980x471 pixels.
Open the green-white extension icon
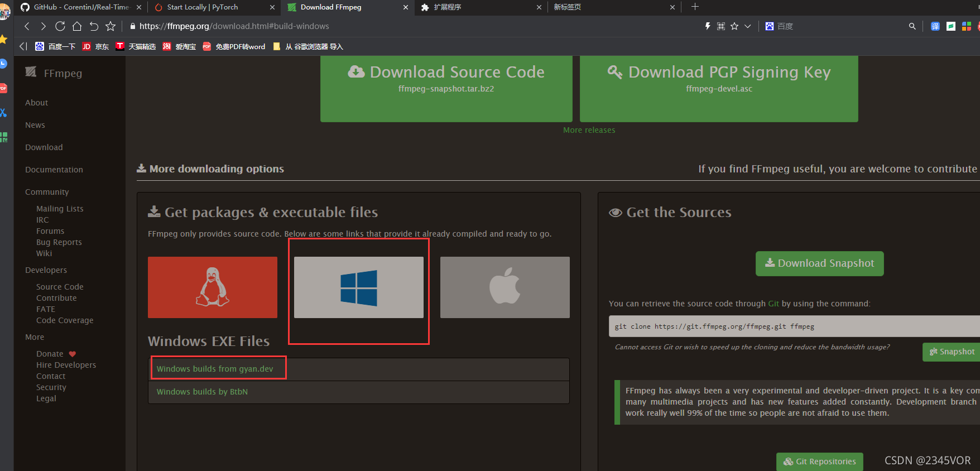tap(951, 26)
